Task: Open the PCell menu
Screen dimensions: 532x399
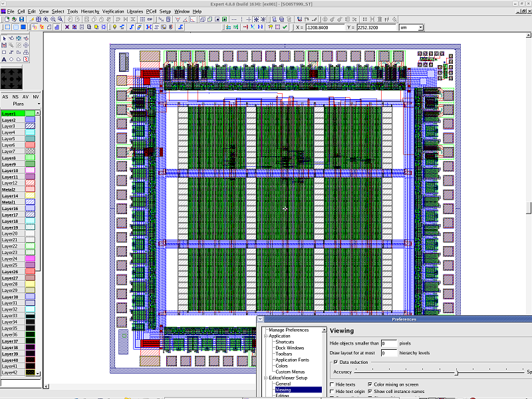Action: (x=151, y=11)
